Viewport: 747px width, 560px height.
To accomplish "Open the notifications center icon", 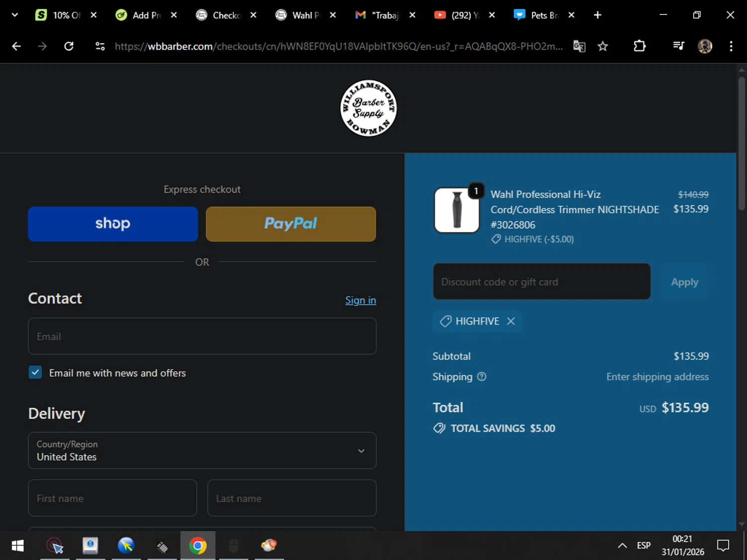I will click(x=723, y=546).
